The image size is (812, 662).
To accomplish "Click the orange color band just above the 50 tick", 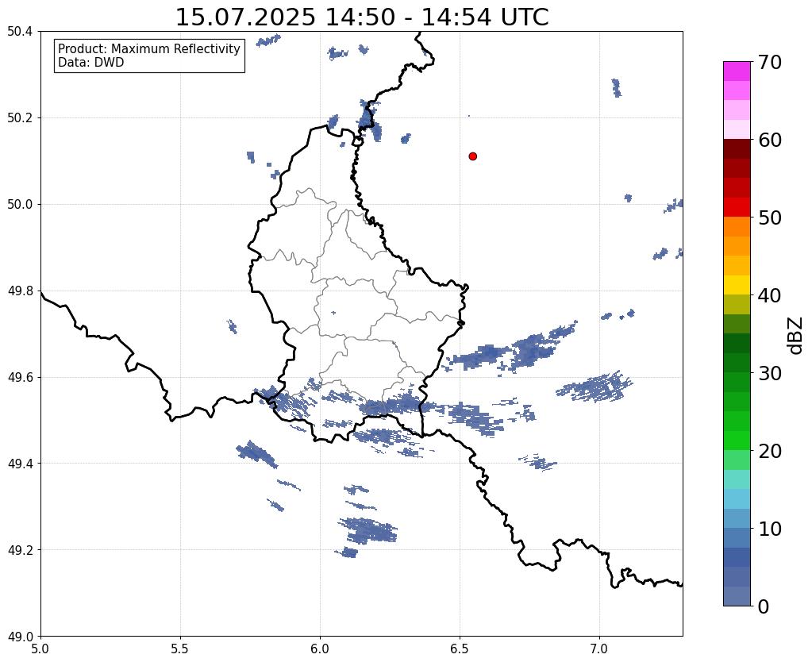I will click(x=737, y=227).
